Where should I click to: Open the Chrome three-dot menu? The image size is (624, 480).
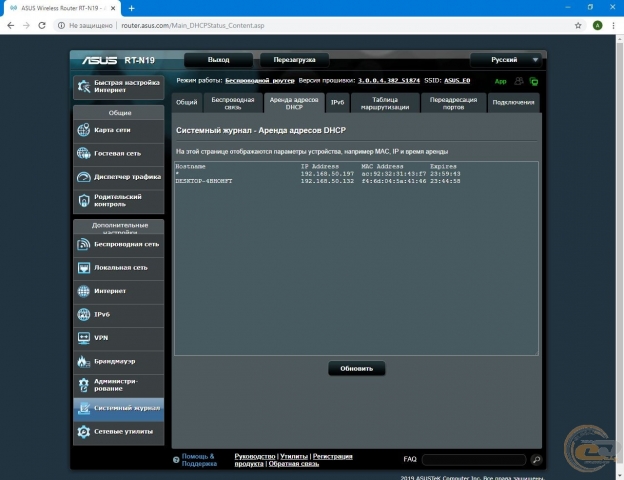tap(613, 25)
